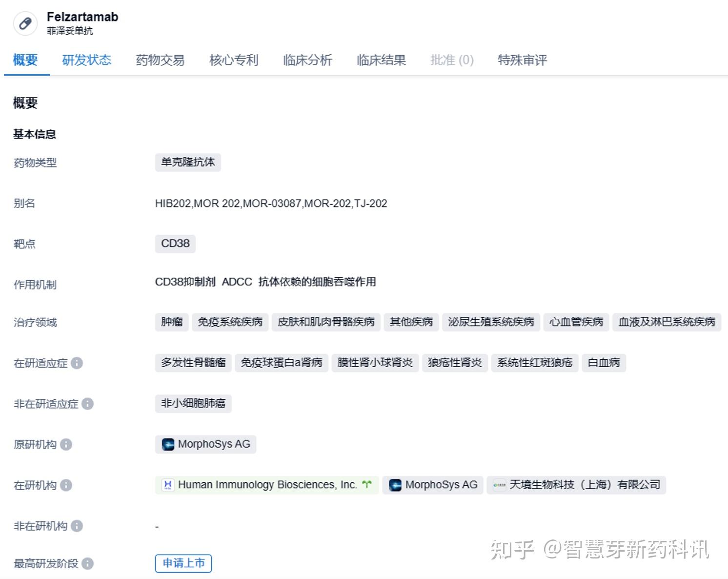Click the 肿瘤 therapeutic area tag
Viewport: 728px width, 579px height.
click(x=172, y=322)
